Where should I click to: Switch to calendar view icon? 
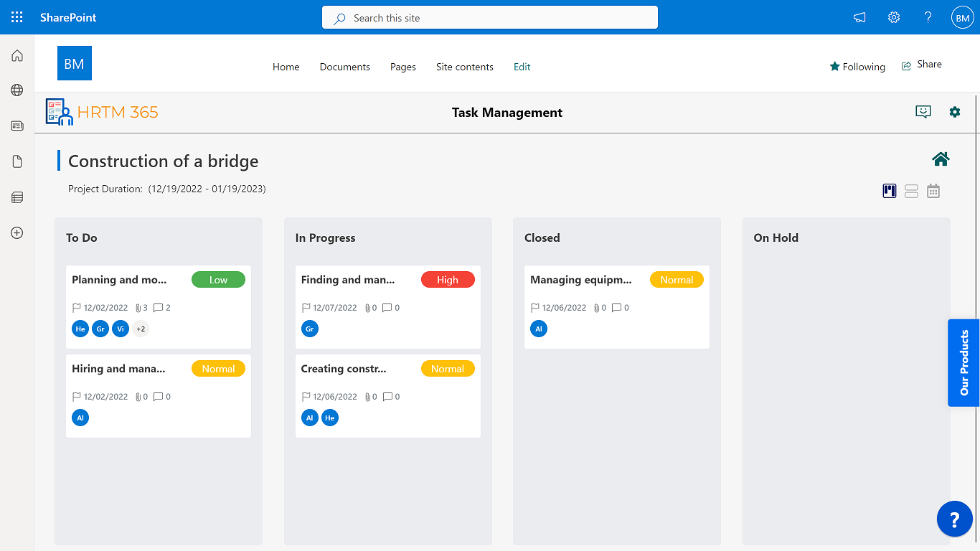click(x=933, y=191)
